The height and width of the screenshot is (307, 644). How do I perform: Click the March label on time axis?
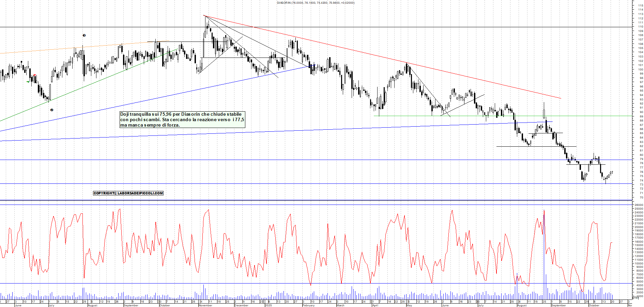tap(340, 305)
